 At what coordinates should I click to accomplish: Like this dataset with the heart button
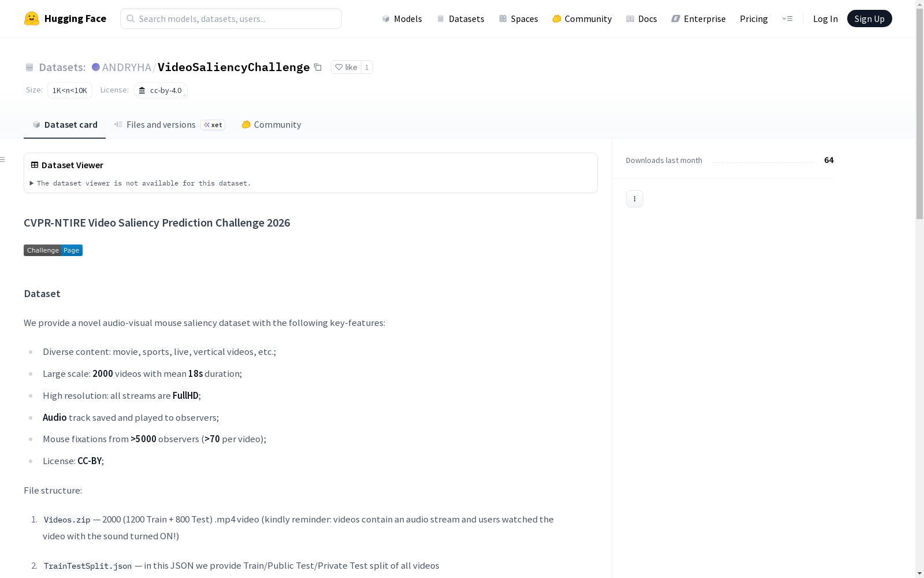pyautogui.click(x=346, y=67)
